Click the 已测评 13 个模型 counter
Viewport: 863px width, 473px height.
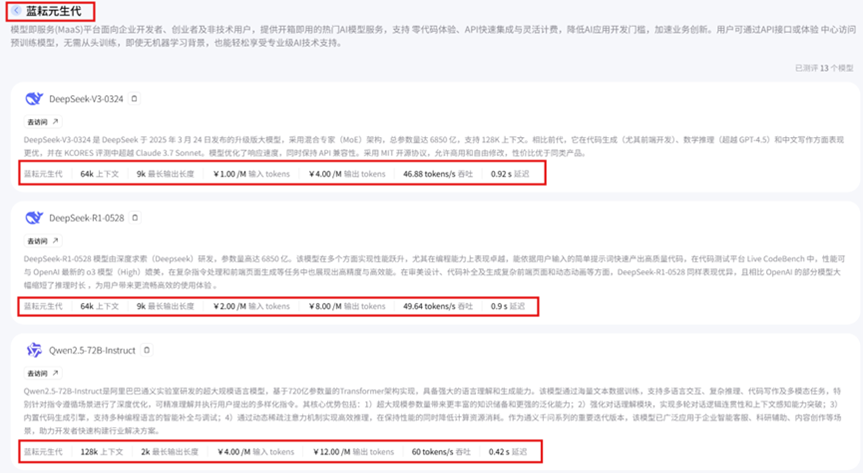click(x=824, y=68)
